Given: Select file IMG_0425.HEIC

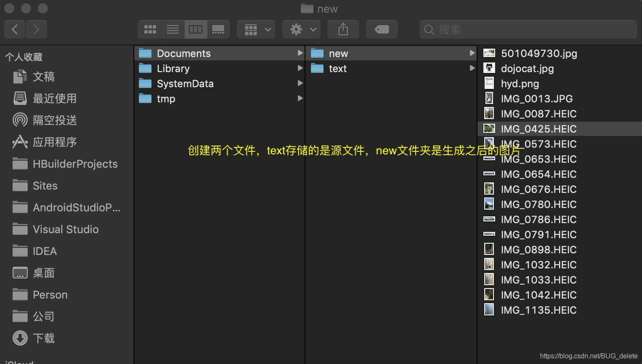Looking at the screenshot, I should pyautogui.click(x=560, y=129).
